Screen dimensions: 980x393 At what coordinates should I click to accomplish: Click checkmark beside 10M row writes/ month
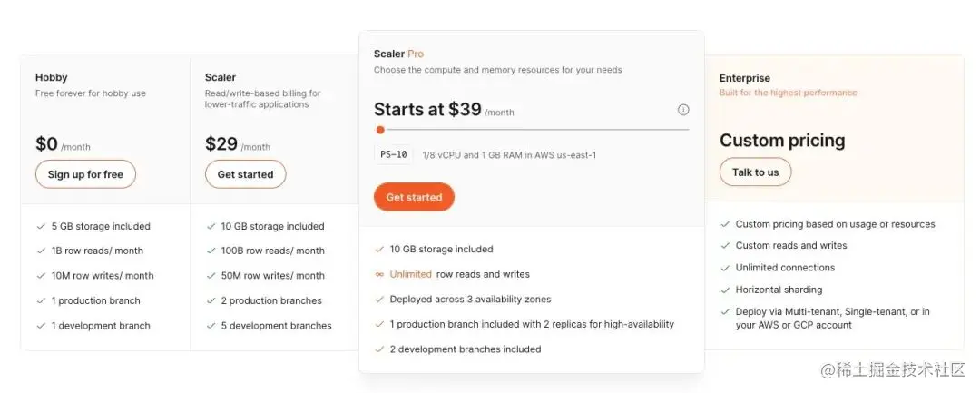tap(41, 275)
